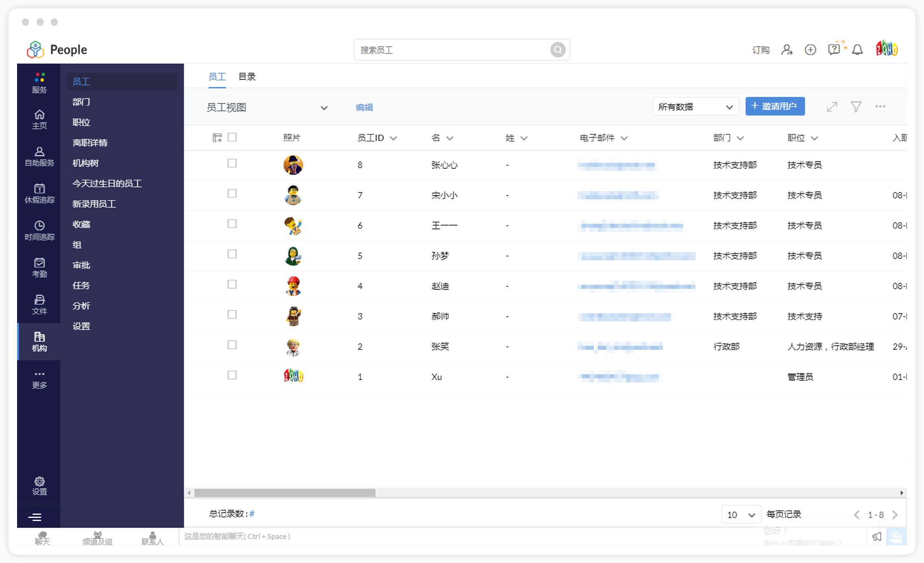Open the records per page dropdown
The image size is (924, 563).
[741, 515]
